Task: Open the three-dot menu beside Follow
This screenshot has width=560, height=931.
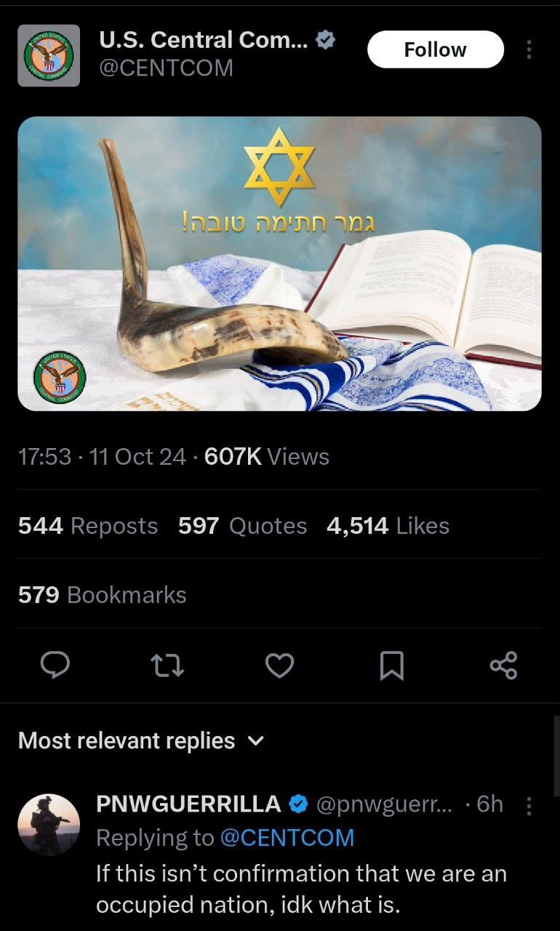Action: point(529,49)
